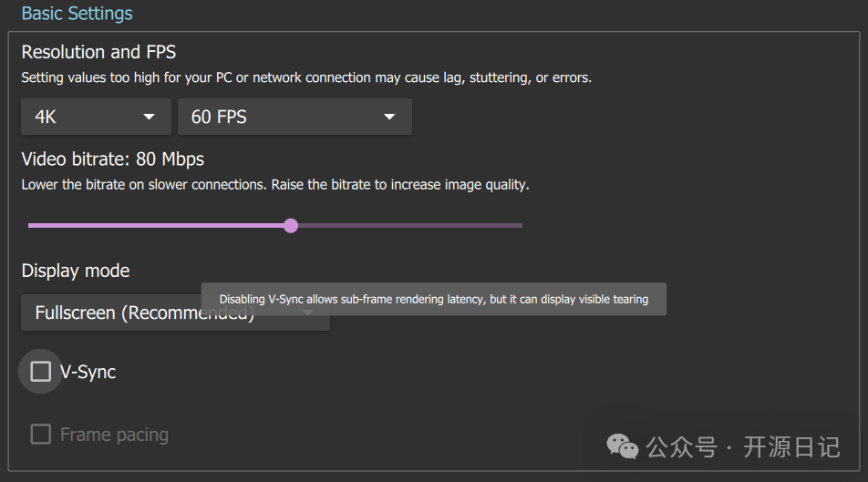
Task: Click the arrow icon on the 4K dropdown
Action: pyautogui.click(x=149, y=117)
